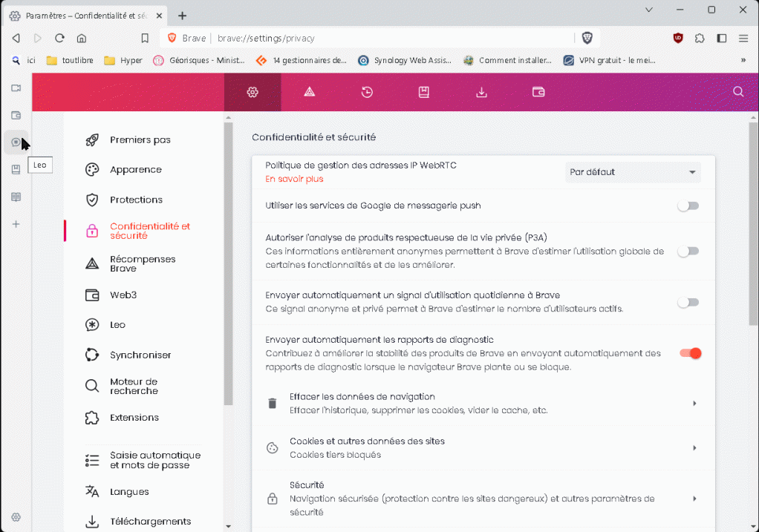Open the Downloads arrow icon in header
This screenshot has width=759, height=532.
(x=481, y=92)
